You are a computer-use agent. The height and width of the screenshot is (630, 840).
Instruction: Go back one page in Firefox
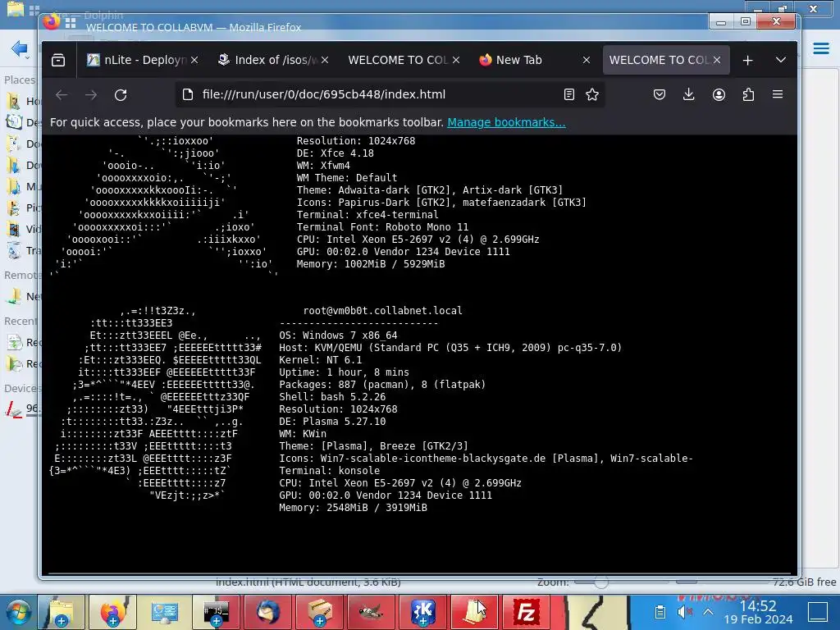(62, 95)
